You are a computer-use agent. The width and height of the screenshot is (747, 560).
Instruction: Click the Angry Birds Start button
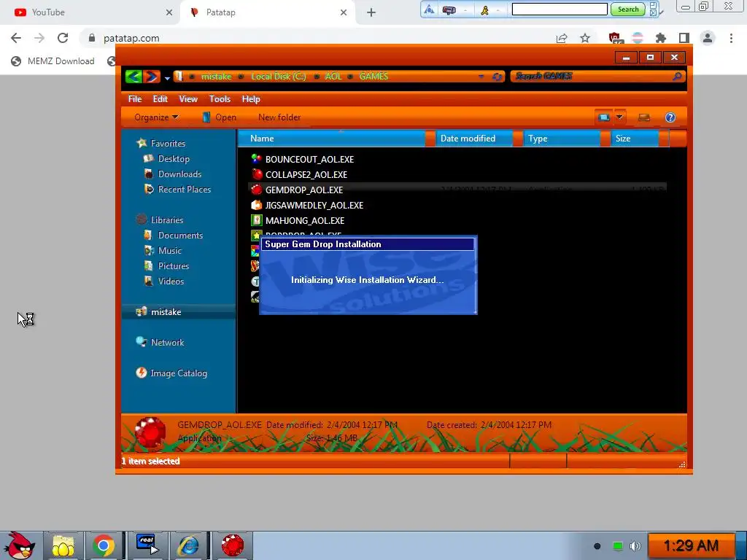[20, 545]
